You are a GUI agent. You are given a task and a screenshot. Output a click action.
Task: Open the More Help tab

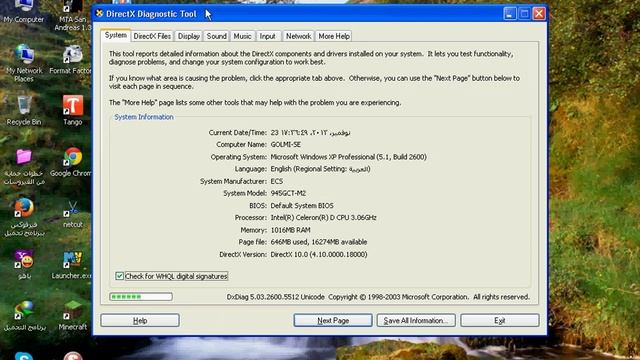(334, 36)
